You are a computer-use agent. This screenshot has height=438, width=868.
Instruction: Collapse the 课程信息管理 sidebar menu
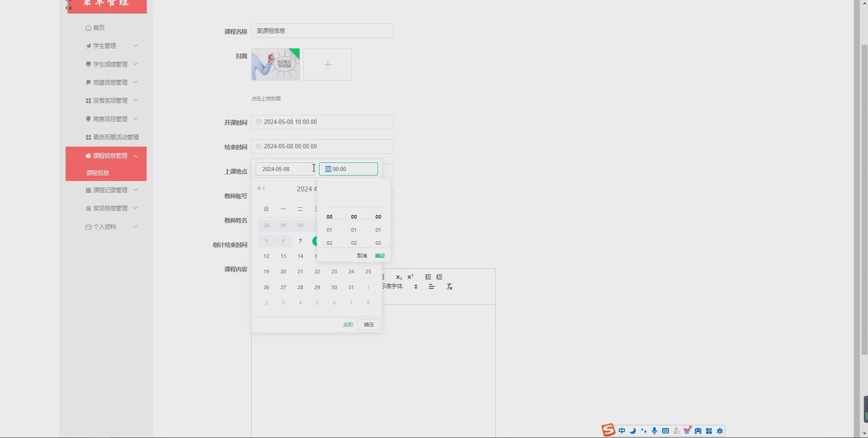point(110,155)
